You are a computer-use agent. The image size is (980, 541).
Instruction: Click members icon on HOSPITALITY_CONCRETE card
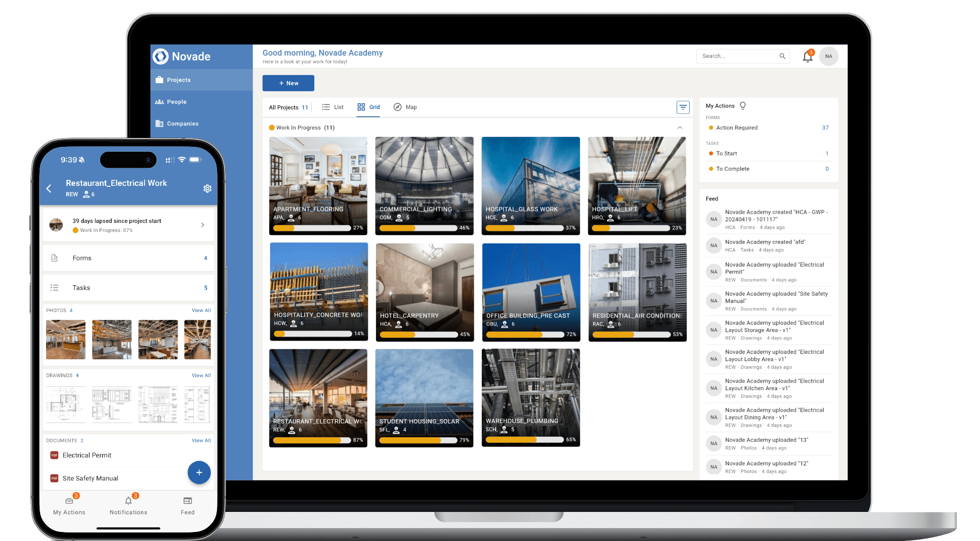[x=294, y=324]
